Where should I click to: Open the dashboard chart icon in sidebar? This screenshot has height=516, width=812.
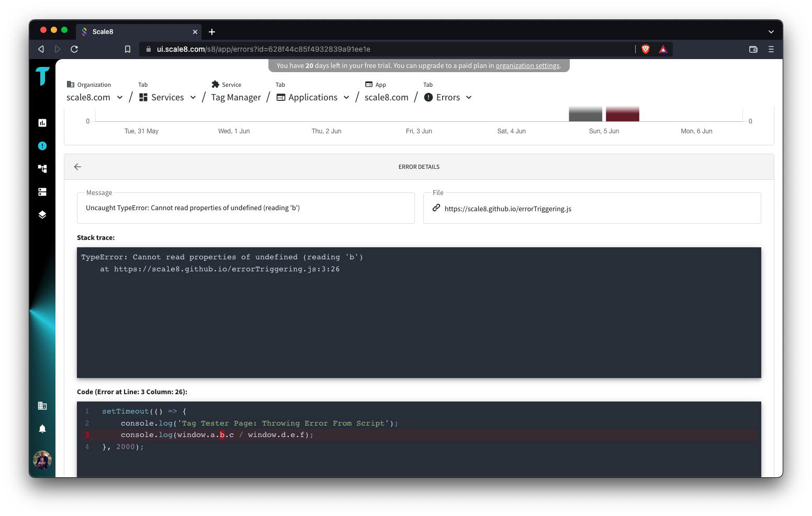tap(42, 123)
